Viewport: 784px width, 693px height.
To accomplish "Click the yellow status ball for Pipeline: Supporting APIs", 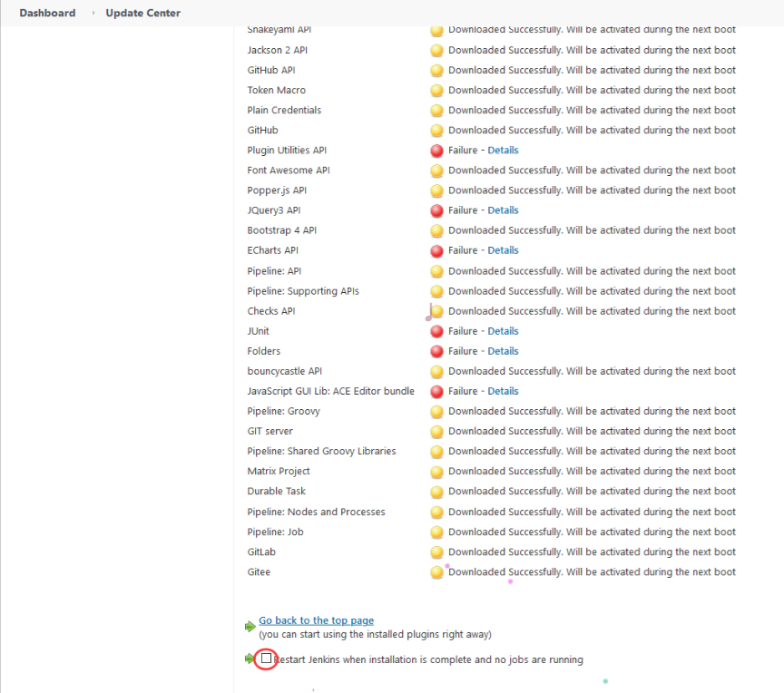I will 436,291.
